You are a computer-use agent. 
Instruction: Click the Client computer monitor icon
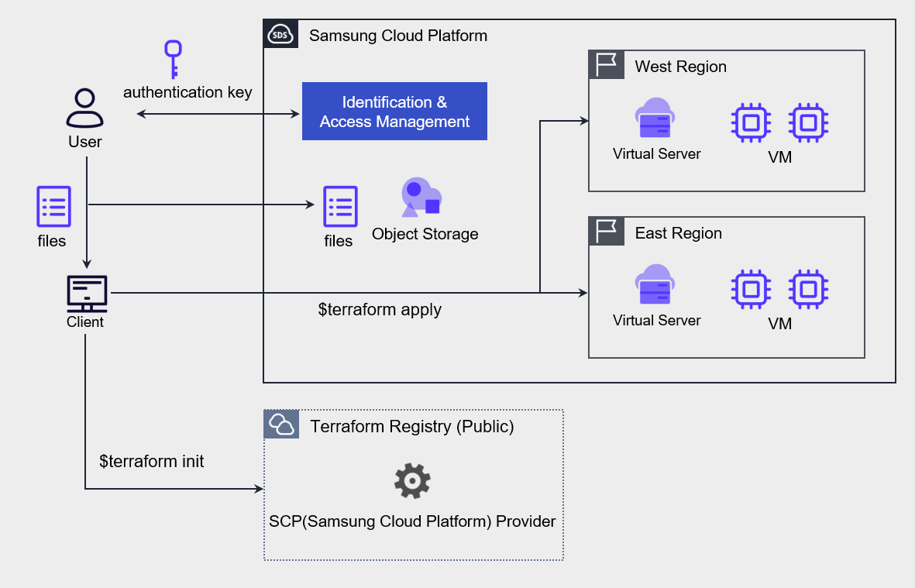point(86,293)
